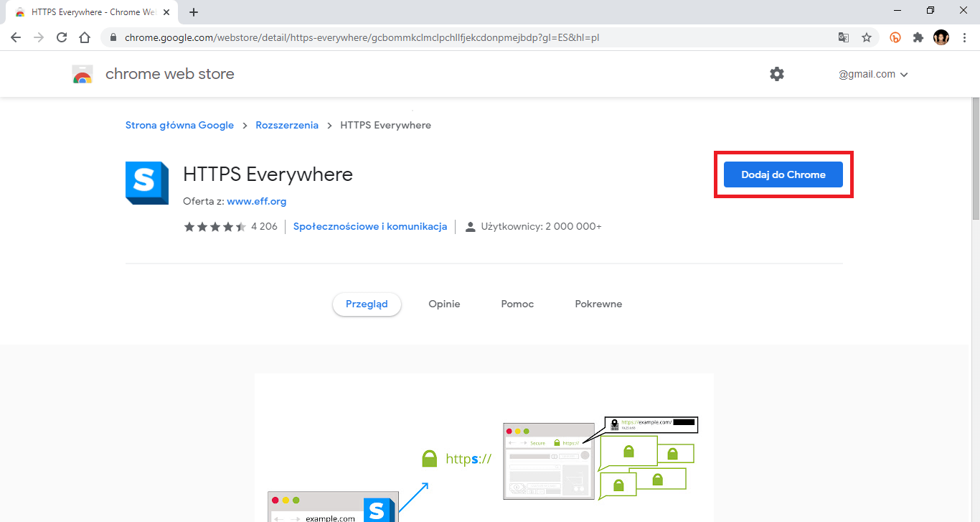This screenshot has width=980, height=522.
Task: Click the chrome web store logo
Action: (83, 74)
